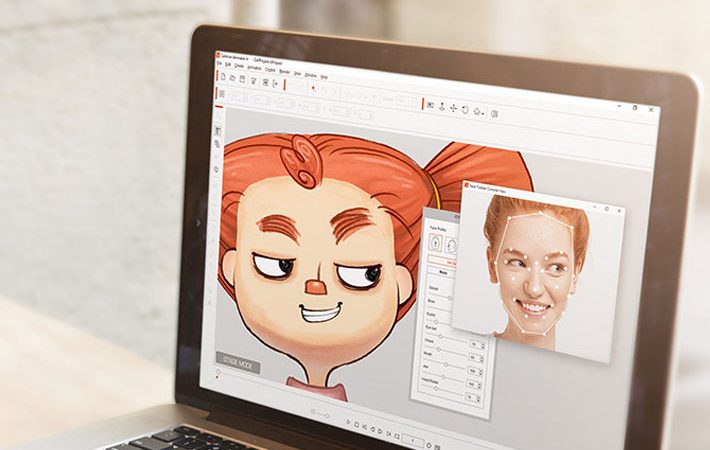
Task: Click the Export arrow toolbar icon
Action: pos(275,84)
